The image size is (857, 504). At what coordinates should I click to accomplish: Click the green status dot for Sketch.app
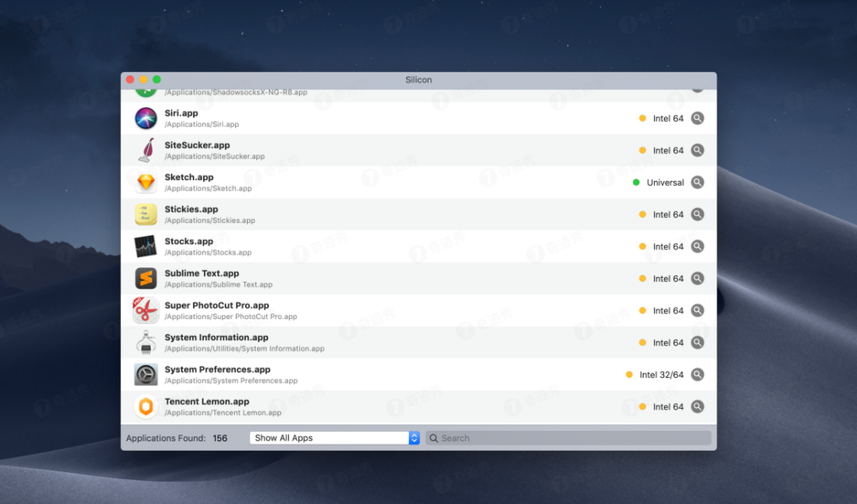[636, 183]
